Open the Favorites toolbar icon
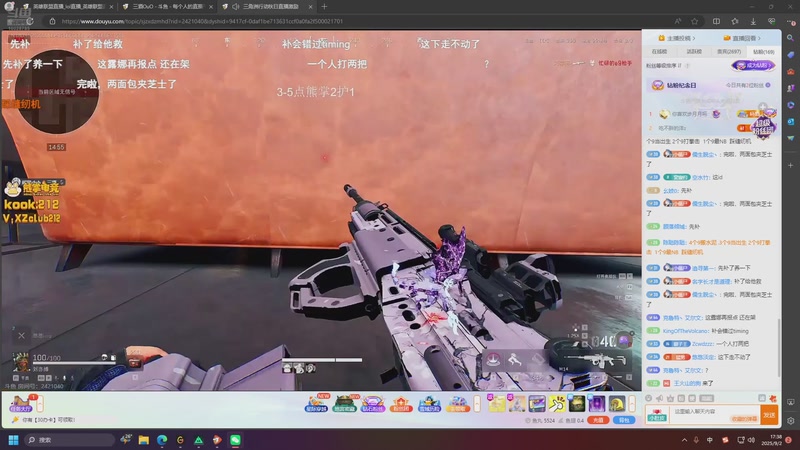The height and width of the screenshot is (450, 800). [x=735, y=21]
